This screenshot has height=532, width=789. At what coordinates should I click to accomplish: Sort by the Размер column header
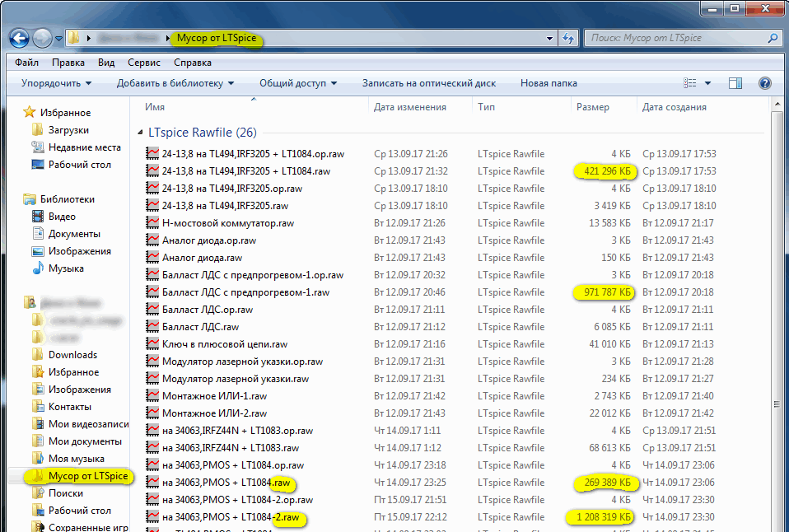[x=593, y=107]
